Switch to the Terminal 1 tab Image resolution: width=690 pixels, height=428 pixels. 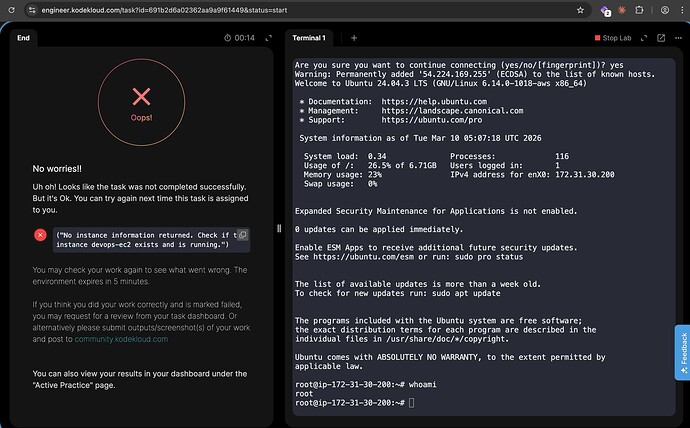tap(310, 38)
